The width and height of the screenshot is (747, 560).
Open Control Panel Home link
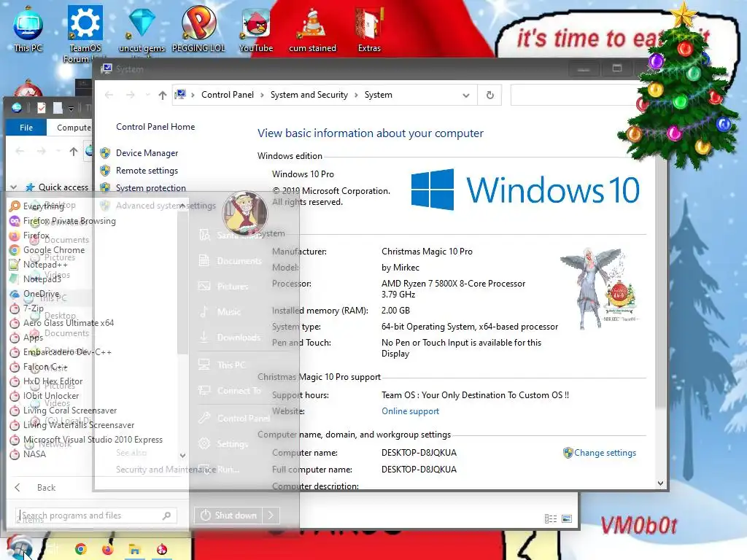[155, 127]
